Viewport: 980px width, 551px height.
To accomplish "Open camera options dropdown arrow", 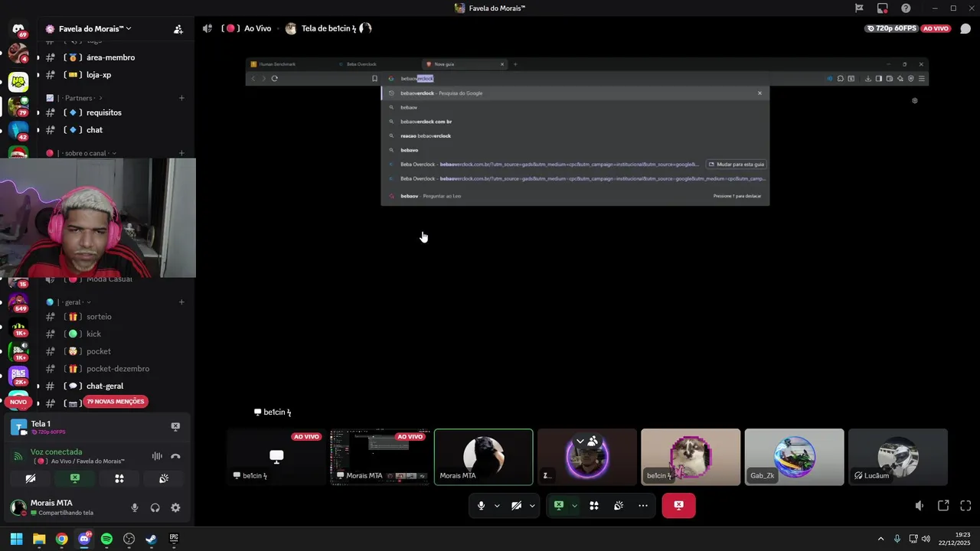I will 532,506.
